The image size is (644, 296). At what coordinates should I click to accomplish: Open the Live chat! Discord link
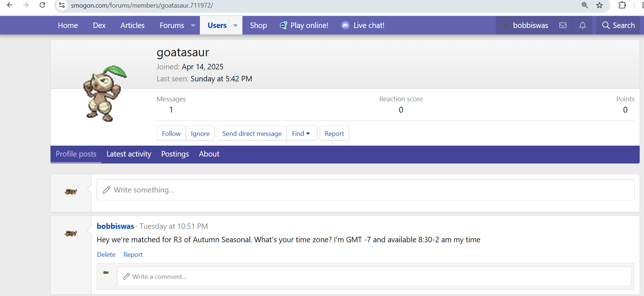pyautogui.click(x=363, y=25)
